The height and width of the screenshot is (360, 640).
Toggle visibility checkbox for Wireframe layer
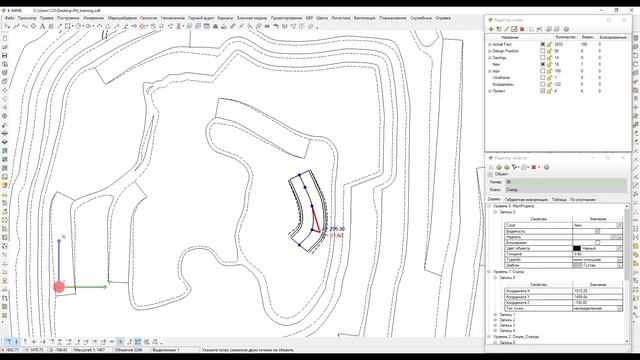tap(542, 78)
